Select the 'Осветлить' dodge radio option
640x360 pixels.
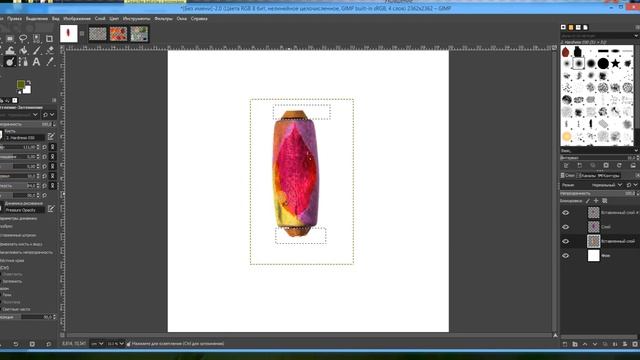(12, 274)
